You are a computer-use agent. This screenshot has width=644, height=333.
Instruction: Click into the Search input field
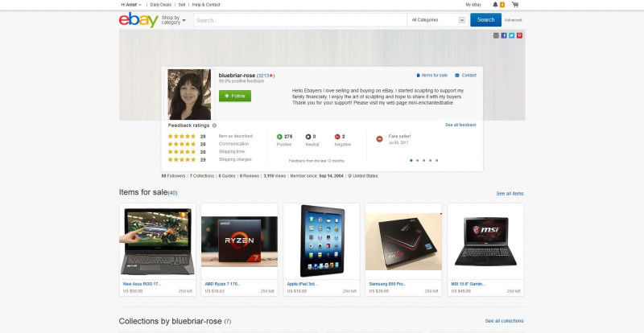tap(300, 20)
